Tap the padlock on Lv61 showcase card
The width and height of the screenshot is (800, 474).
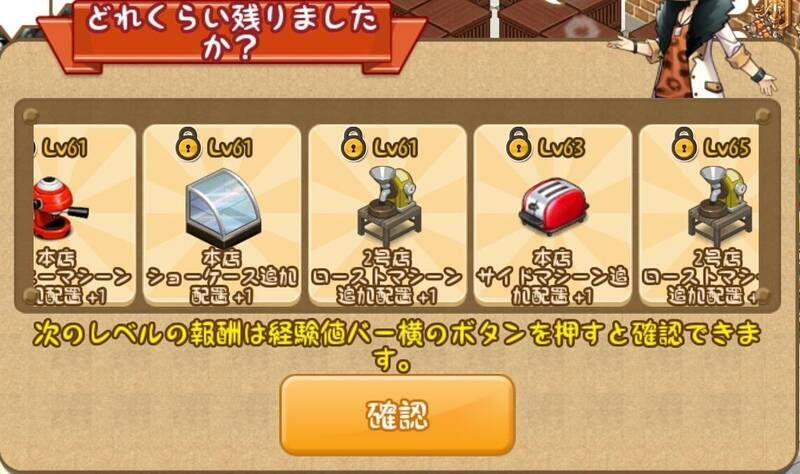[188, 143]
